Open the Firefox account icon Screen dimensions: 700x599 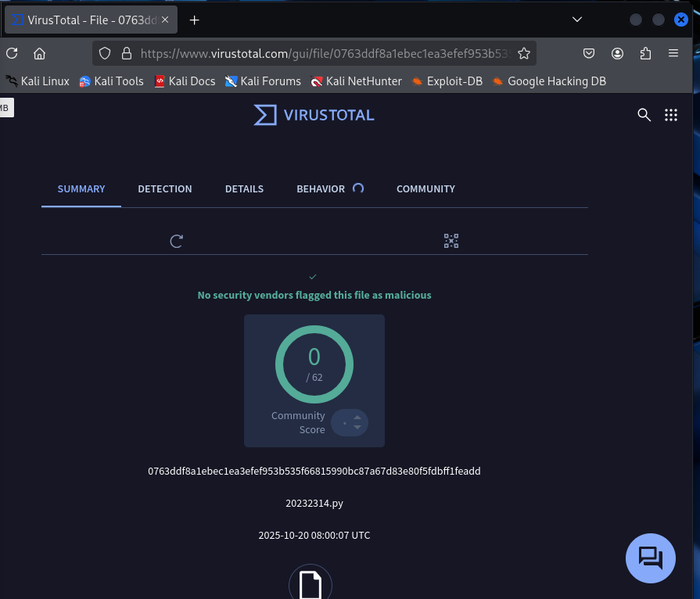pos(617,53)
